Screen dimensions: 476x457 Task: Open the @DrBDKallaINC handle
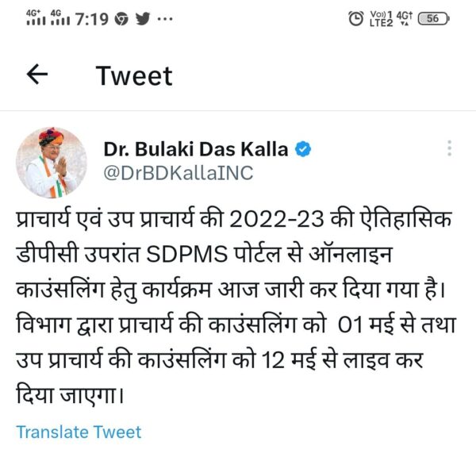tap(178, 173)
